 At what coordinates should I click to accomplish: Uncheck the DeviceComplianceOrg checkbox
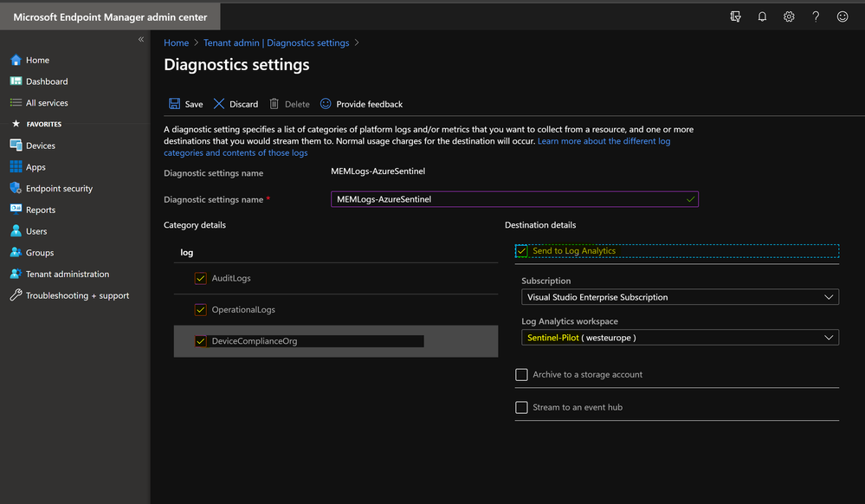coord(200,341)
